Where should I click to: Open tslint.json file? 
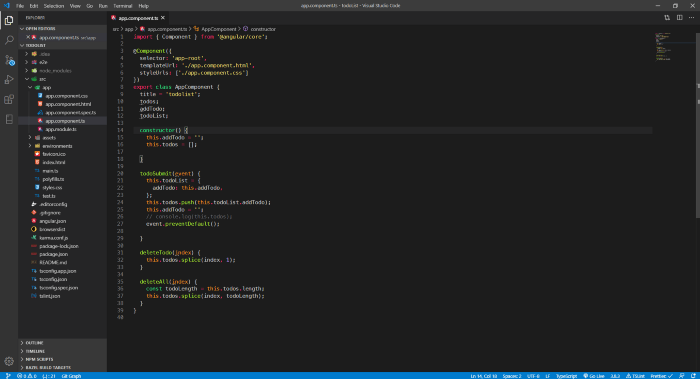pos(50,296)
